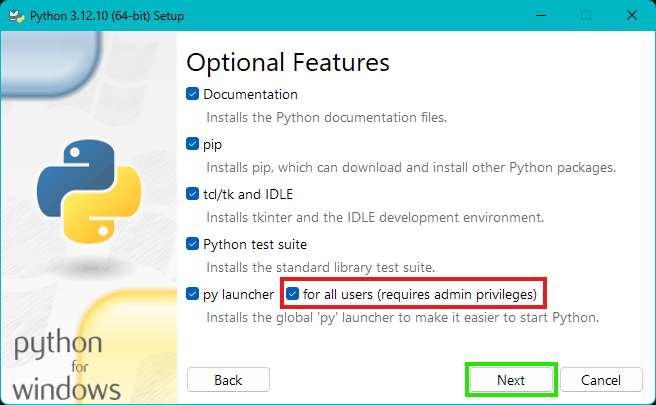Click the blue and yellow Python logo
Image resolution: width=656 pixels, height=405 pixels.
(x=89, y=192)
